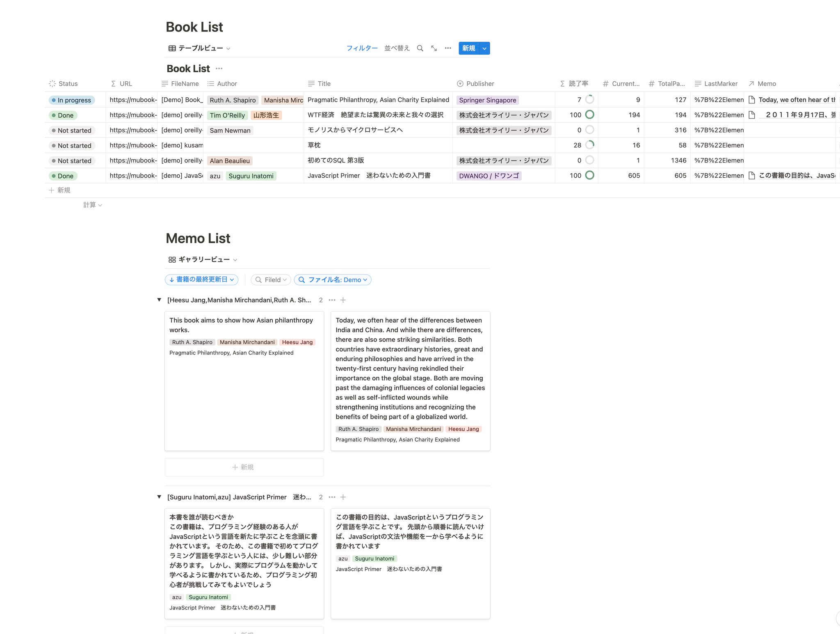
Task: Open the 新規 button dropdown arrow
Action: click(x=484, y=48)
